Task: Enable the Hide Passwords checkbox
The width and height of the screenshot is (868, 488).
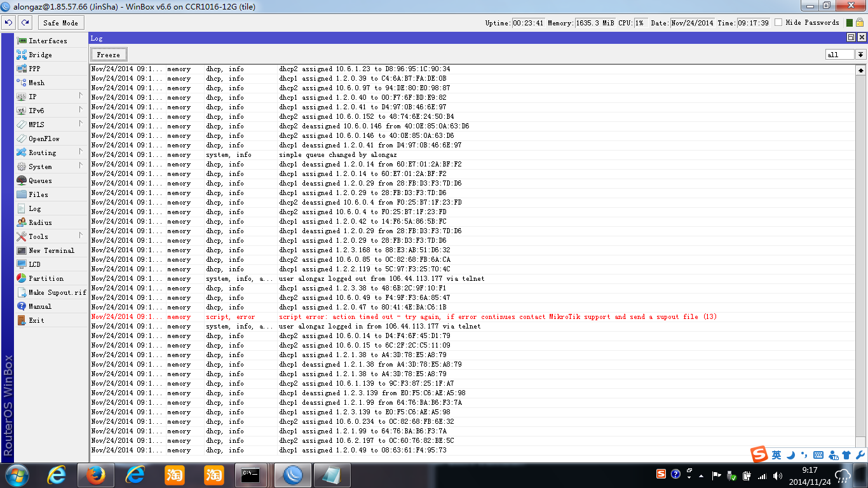Action: 778,23
